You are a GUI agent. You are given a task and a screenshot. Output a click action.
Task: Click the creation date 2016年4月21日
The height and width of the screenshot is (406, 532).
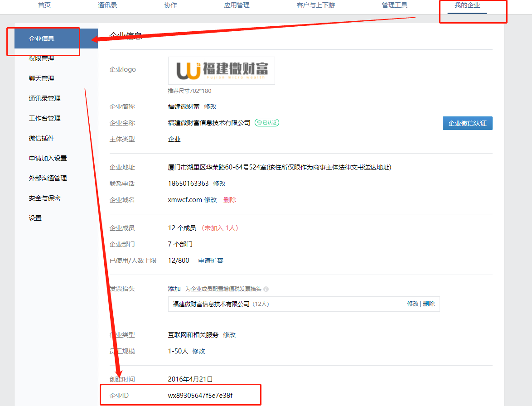(x=190, y=379)
